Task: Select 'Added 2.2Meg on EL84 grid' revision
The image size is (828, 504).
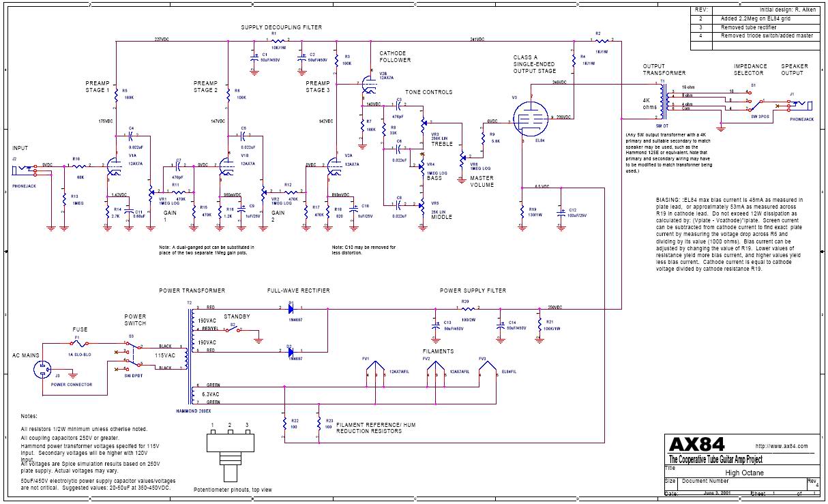Action: click(754, 19)
